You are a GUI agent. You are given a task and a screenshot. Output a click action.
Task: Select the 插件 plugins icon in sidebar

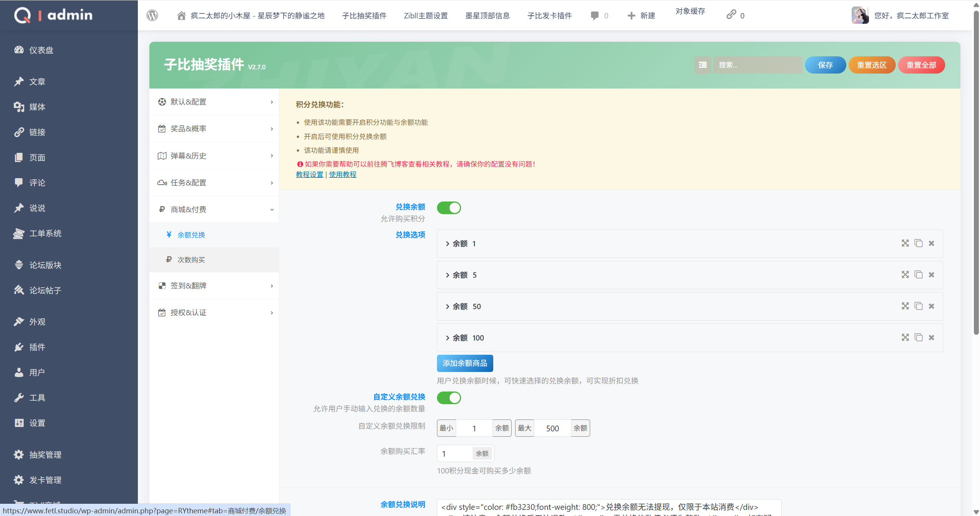coord(19,347)
